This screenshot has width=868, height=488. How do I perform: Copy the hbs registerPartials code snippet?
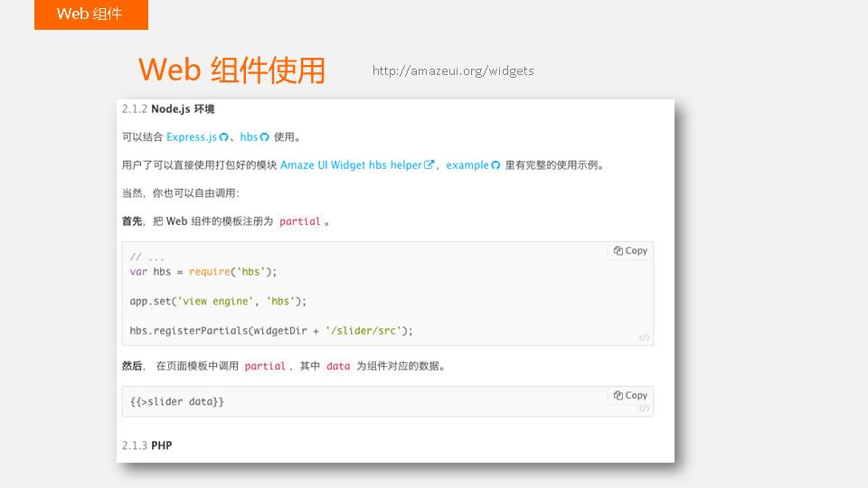click(630, 251)
